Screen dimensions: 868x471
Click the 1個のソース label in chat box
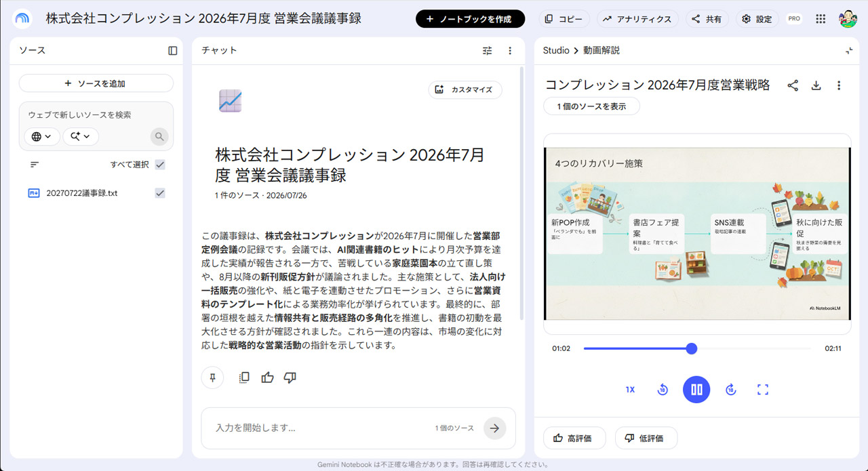coord(454,428)
